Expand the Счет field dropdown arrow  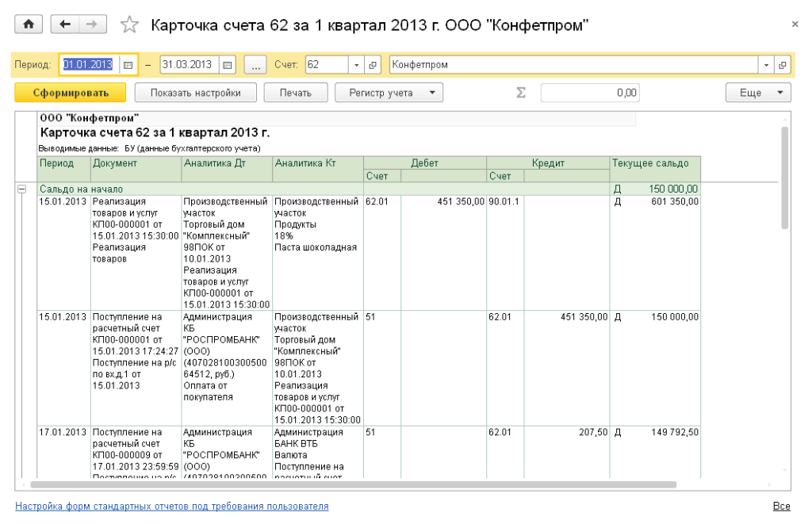[357, 65]
